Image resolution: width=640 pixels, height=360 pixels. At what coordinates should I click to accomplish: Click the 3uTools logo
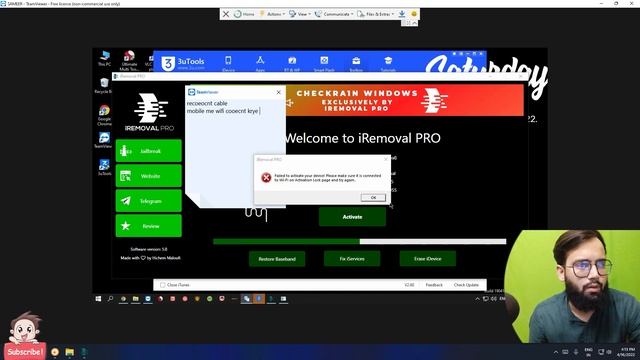[182, 63]
